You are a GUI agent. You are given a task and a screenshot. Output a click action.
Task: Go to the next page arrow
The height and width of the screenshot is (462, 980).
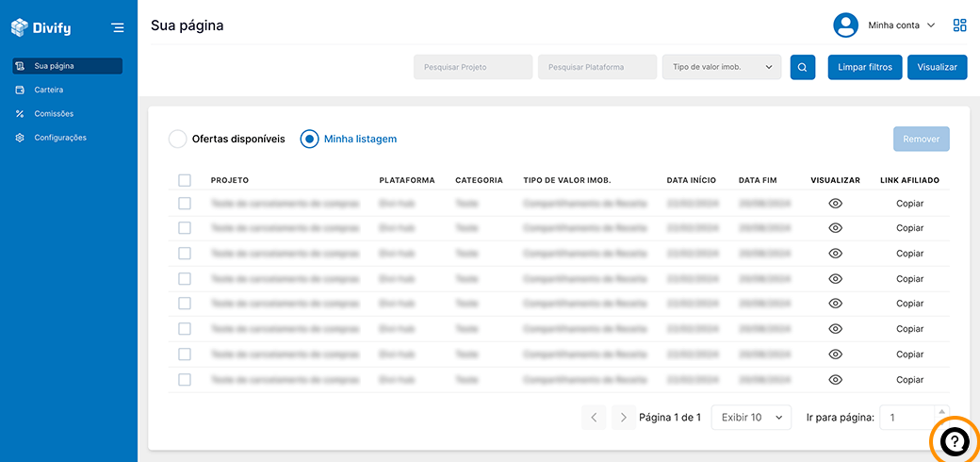(x=623, y=418)
